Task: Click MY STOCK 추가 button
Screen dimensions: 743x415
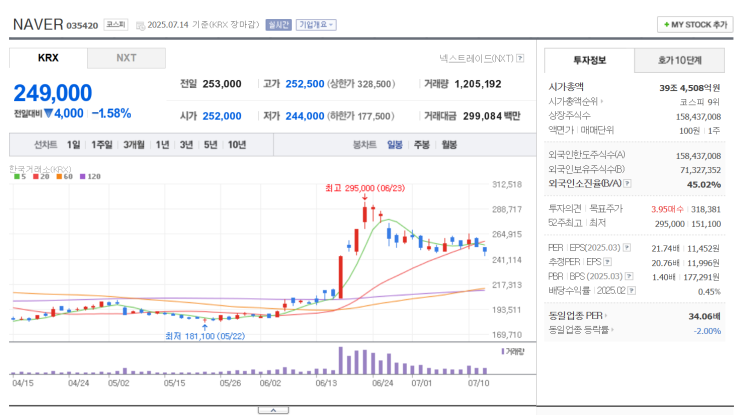Action: [695, 25]
